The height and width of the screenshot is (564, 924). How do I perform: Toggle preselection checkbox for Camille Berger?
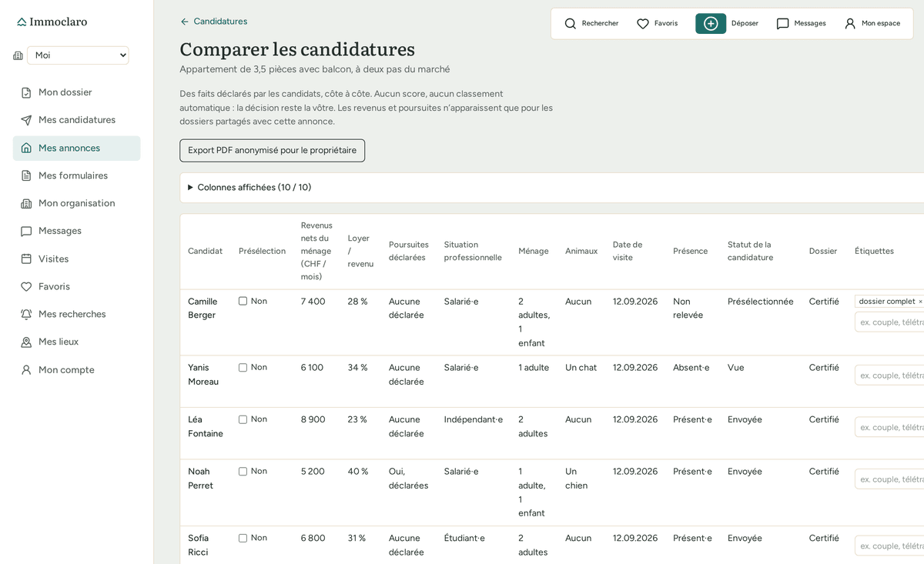243,301
